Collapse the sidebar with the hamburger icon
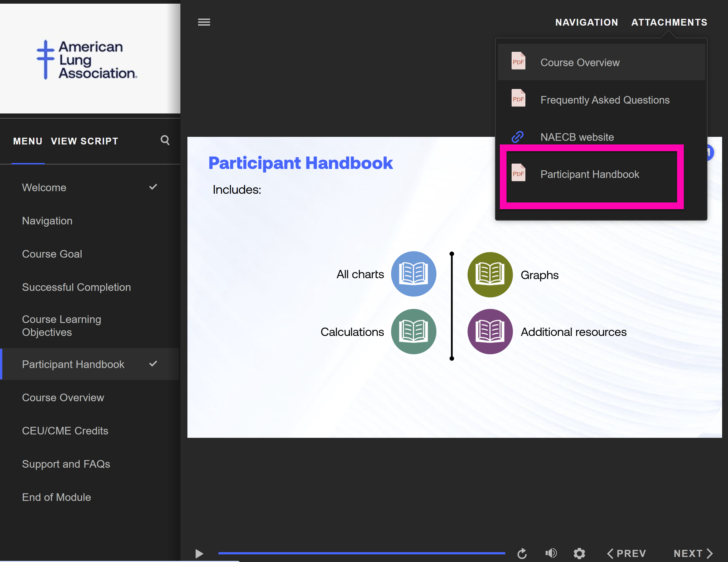This screenshot has width=728, height=562. [x=204, y=22]
